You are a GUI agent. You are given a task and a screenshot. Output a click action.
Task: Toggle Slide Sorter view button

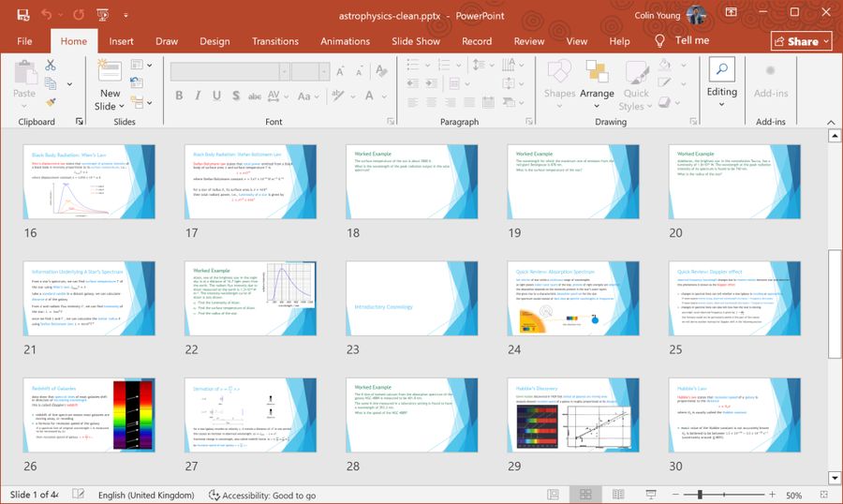click(x=584, y=495)
